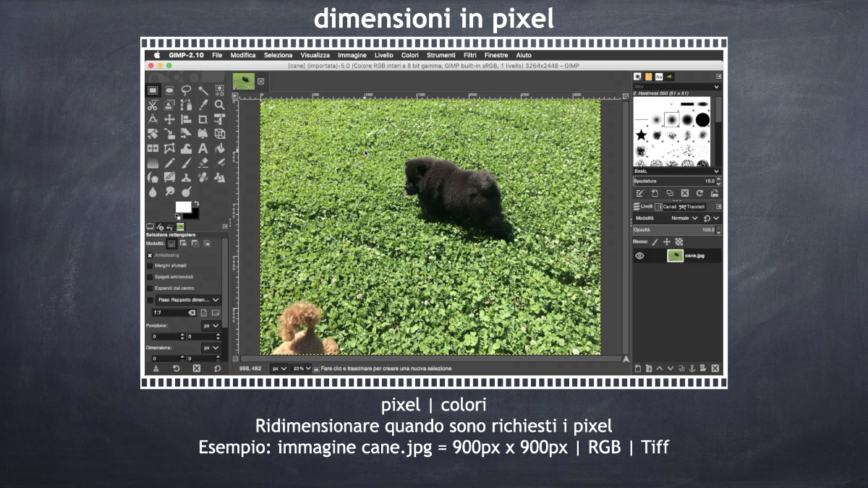868x488 pixels.
Task: Select the Color Picker eyedropper tool
Action: pyautogui.click(x=203, y=105)
